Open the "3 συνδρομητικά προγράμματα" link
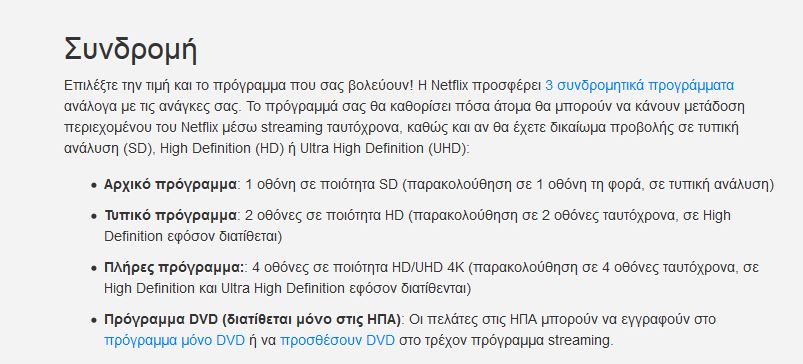The height and width of the screenshot is (364, 803). [x=639, y=85]
